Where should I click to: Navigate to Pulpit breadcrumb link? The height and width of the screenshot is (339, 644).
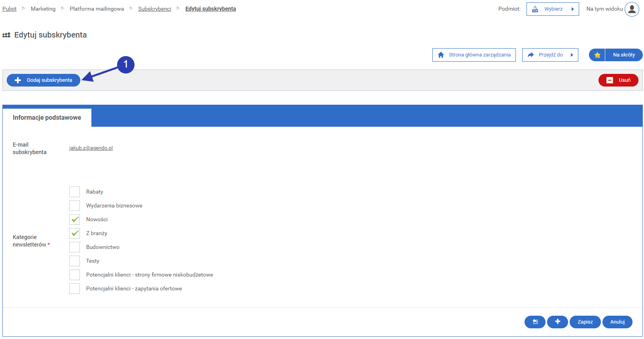pyautogui.click(x=9, y=9)
